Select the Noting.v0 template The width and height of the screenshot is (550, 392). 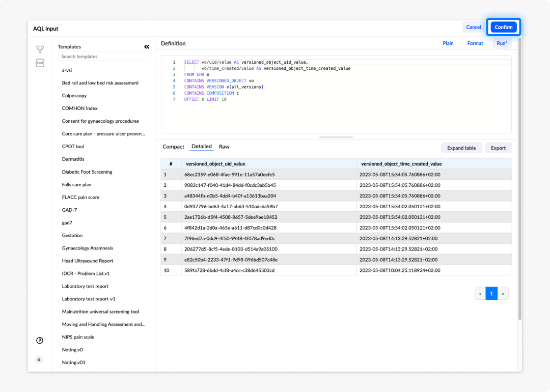click(x=72, y=350)
